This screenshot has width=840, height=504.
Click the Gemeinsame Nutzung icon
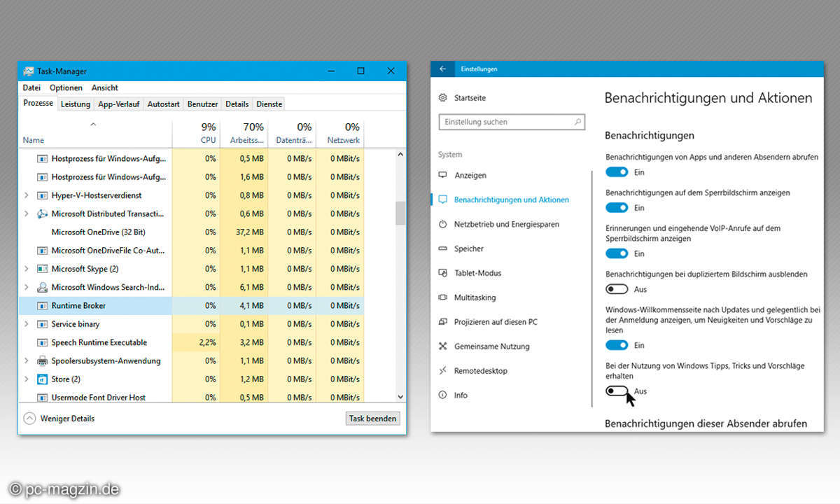[442, 346]
